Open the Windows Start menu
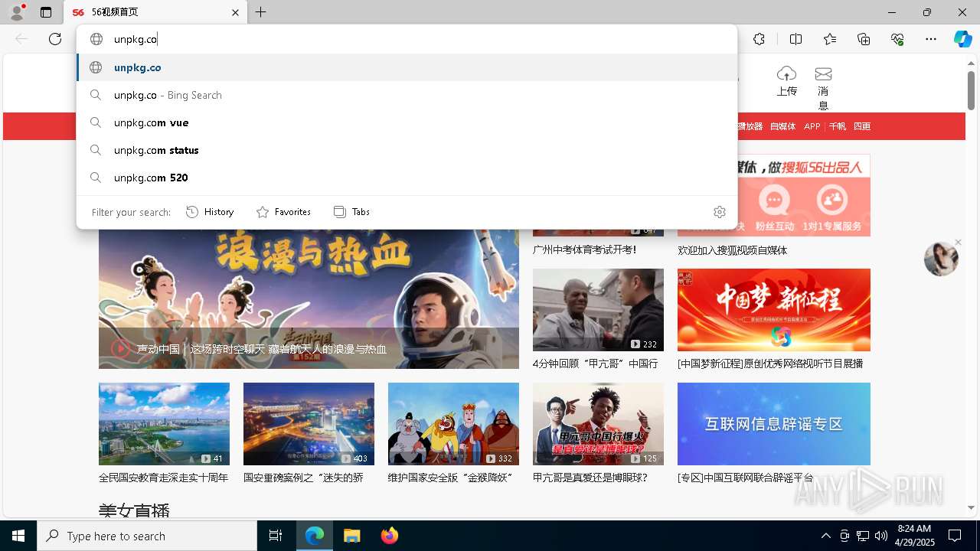Image resolution: width=980 pixels, height=551 pixels. tap(18, 536)
